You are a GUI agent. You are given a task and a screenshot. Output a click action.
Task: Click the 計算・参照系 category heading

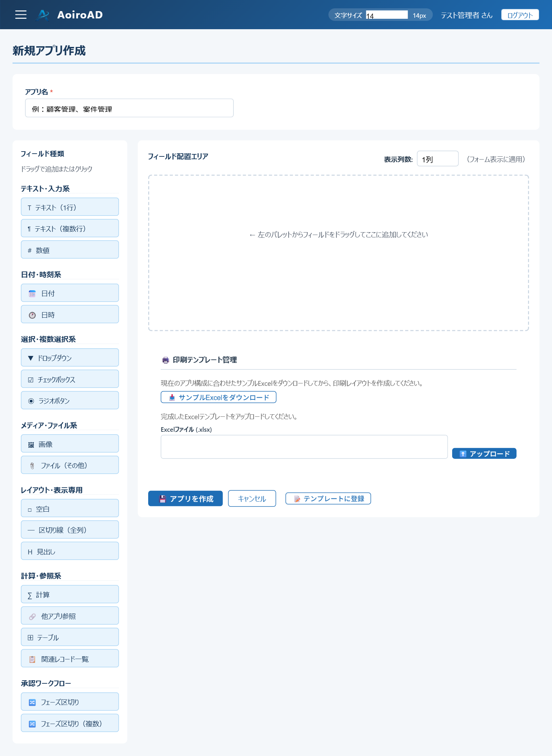point(41,576)
